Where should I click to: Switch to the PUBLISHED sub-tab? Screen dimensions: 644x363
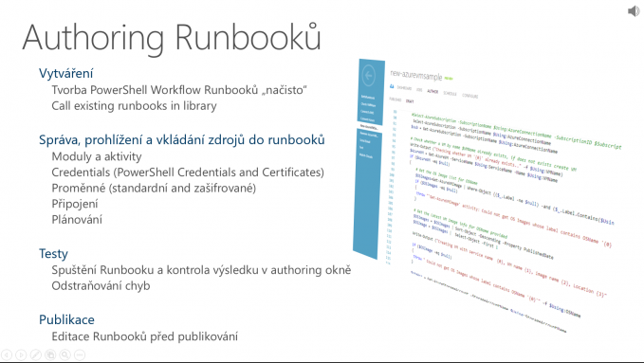point(396,100)
